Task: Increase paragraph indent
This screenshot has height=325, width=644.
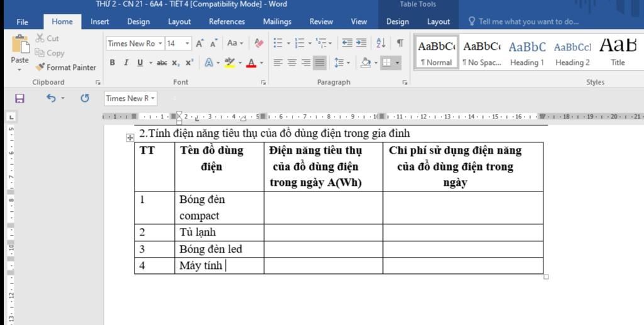Action: 361,43
